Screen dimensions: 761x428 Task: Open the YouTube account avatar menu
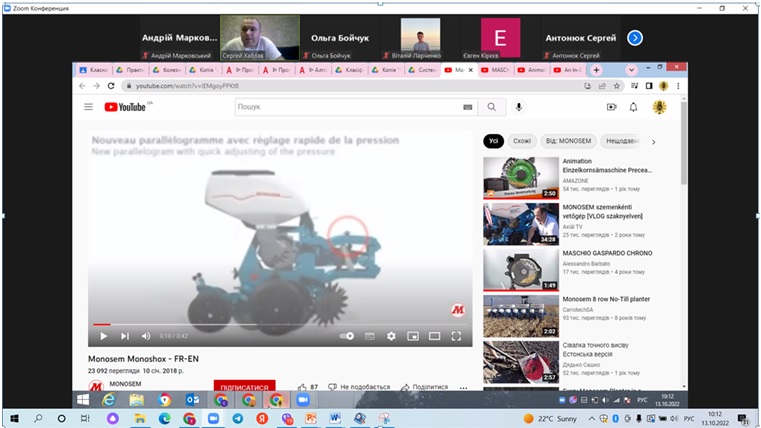tap(659, 107)
